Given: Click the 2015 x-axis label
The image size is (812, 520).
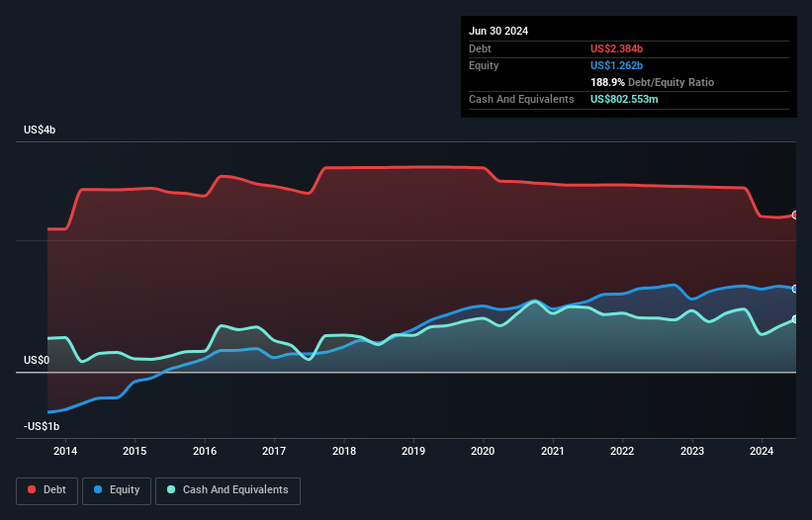Looking at the screenshot, I should tap(135, 451).
